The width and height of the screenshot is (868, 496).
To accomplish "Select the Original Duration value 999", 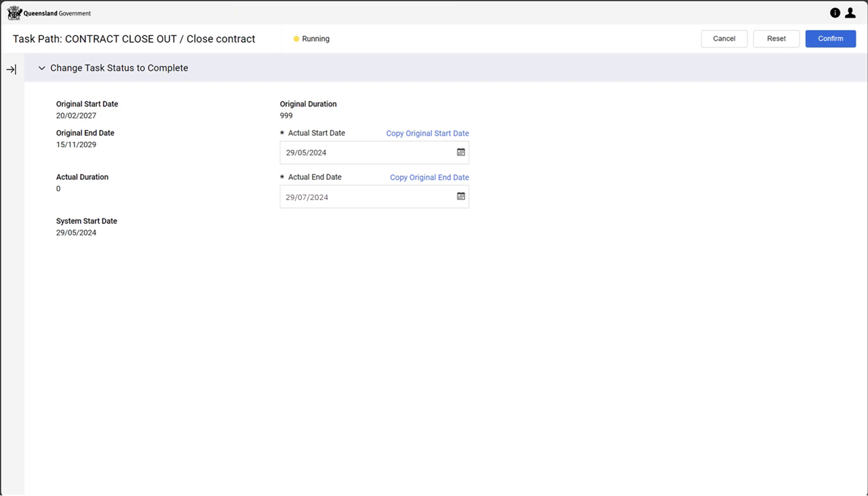I will coord(286,116).
